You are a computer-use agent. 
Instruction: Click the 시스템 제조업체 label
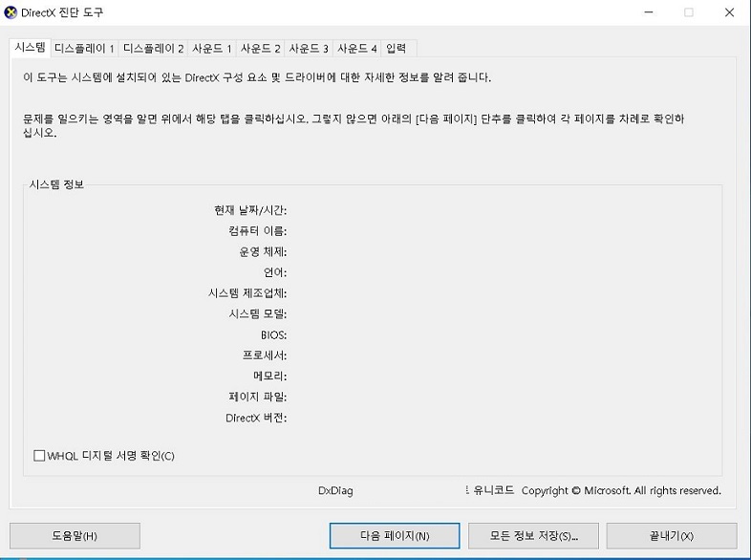[x=247, y=293]
